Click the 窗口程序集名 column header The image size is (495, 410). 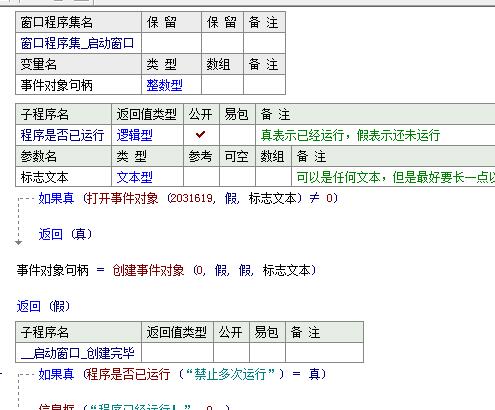coord(78,22)
